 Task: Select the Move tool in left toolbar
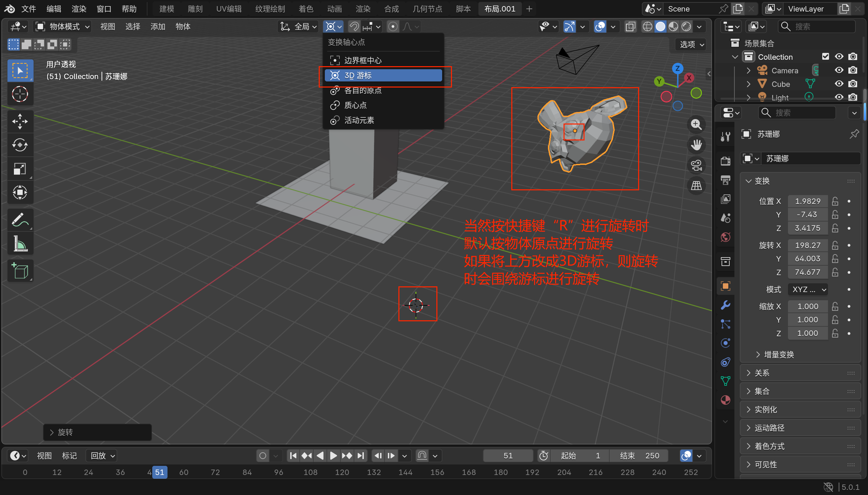click(20, 121)
